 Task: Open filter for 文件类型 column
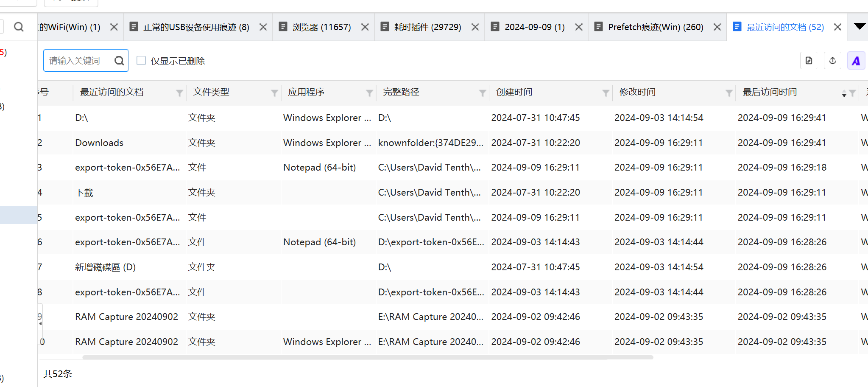coord(275,93)
